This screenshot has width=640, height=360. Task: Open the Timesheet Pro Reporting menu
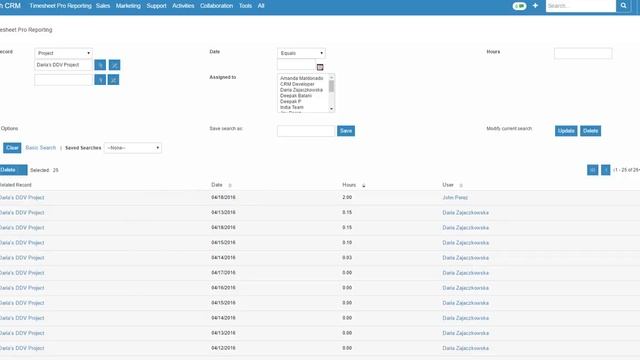tap(60, 6)
